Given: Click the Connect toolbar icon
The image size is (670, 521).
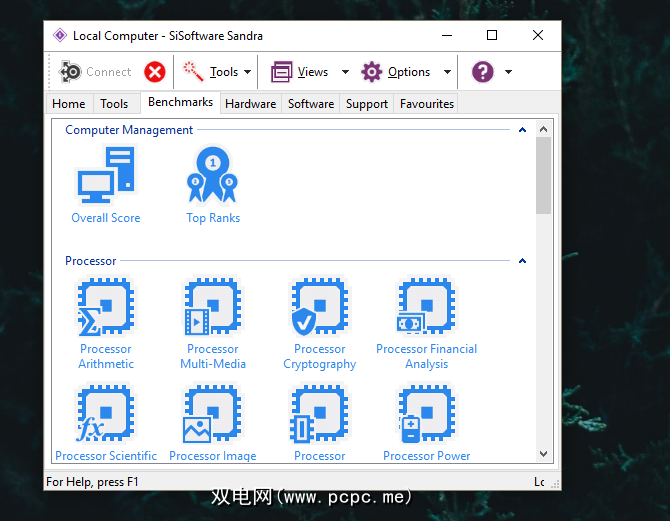Looking at the screenshot, I should click(x=70, y=72).
